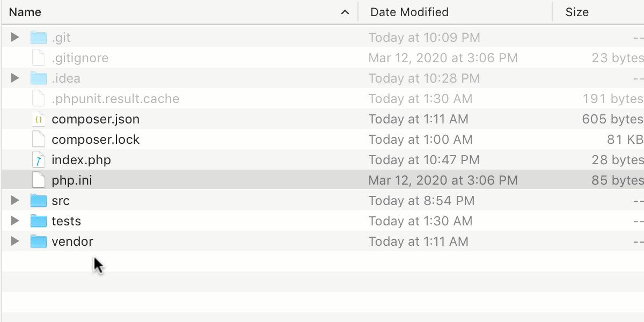
Task: Toggle the sort direction arrow in the Name column
Action: [345, 12]
